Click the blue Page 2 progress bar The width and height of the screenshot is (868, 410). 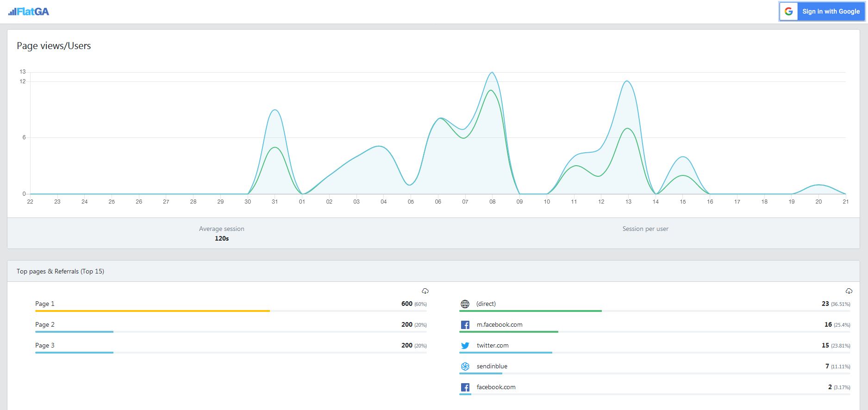coord(74,332)
